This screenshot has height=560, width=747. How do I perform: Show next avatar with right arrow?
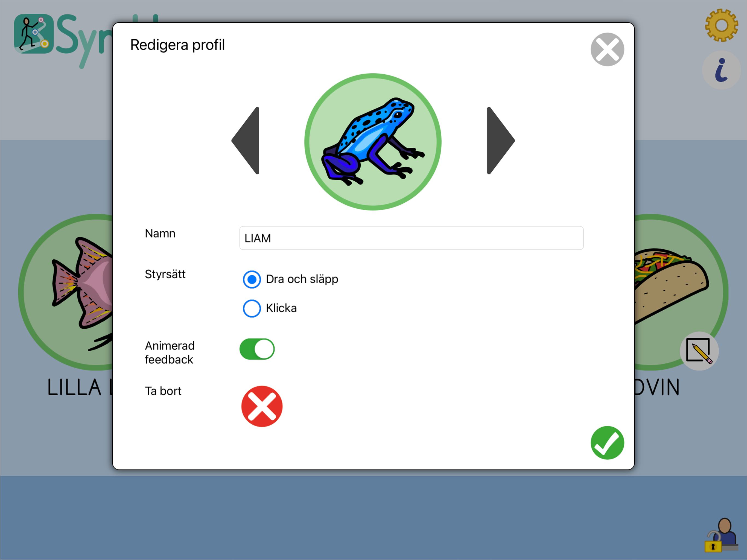tap(501, 141)
